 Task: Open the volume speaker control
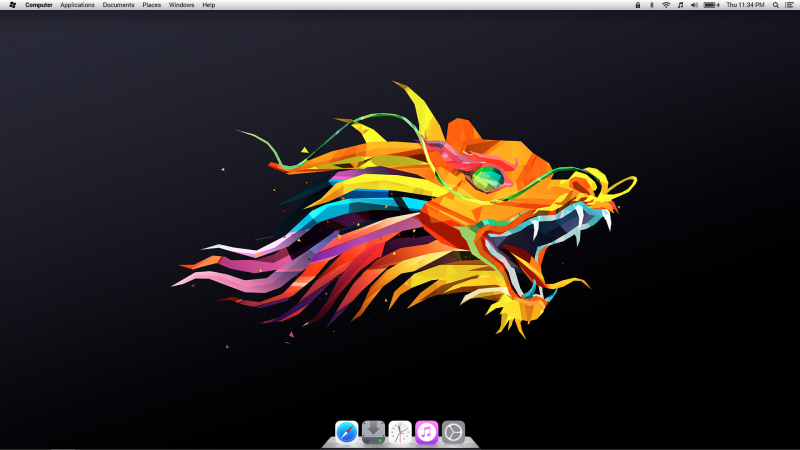click(x=694, y=5)
